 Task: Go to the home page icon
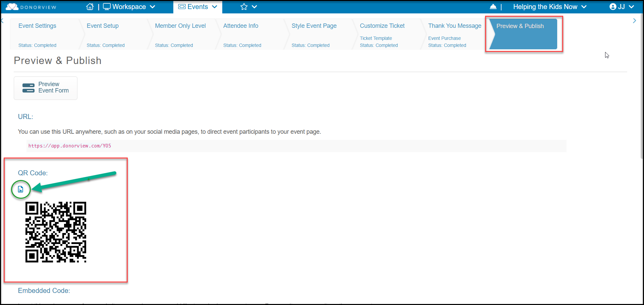click(90, 7)
